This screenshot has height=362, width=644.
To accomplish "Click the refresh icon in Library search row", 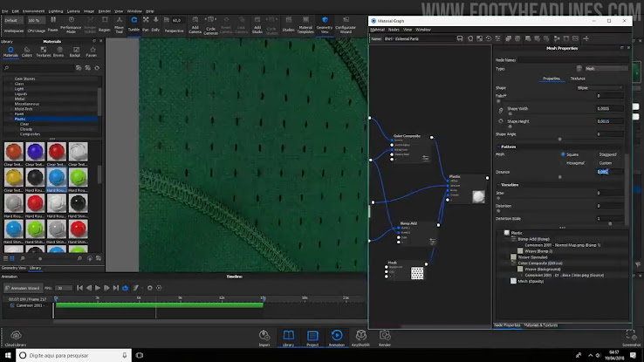I will (x=97, y=68).
